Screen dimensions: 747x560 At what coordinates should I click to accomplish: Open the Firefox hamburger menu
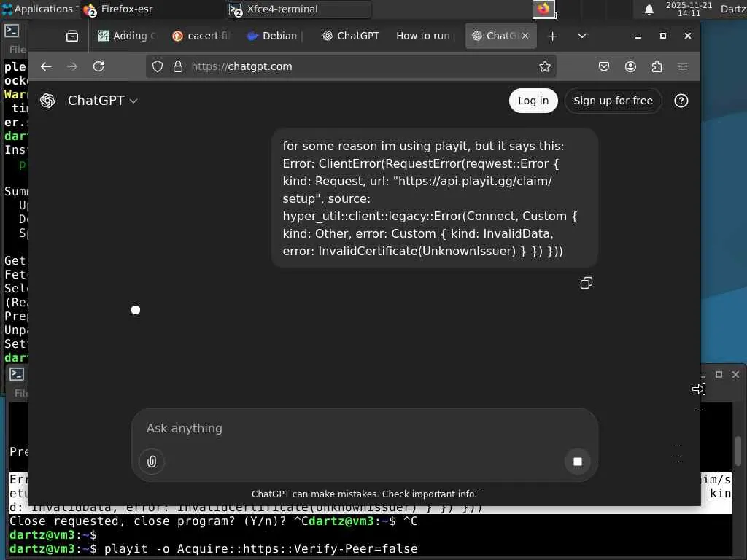(x=683, y=66)
